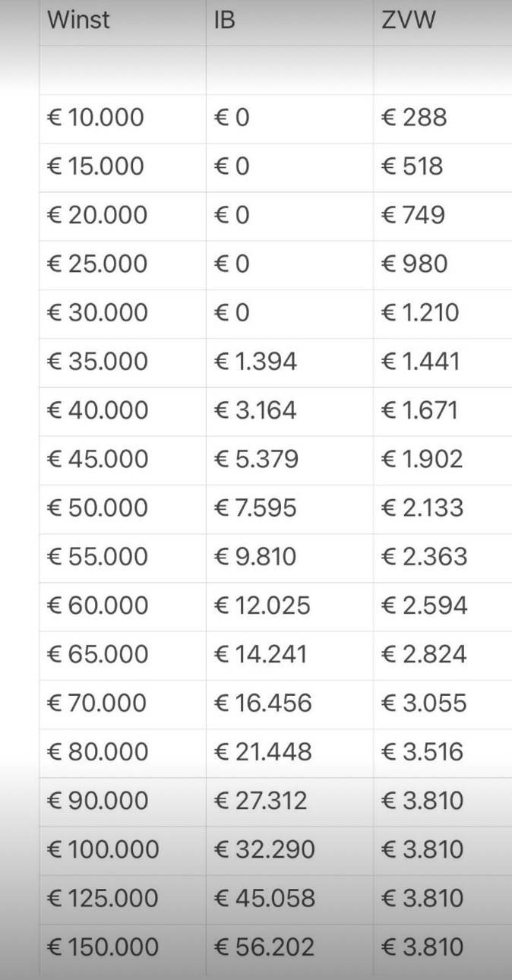Select the € 1.902 ZVW cell
512x980 pixels.
point(443,460)
